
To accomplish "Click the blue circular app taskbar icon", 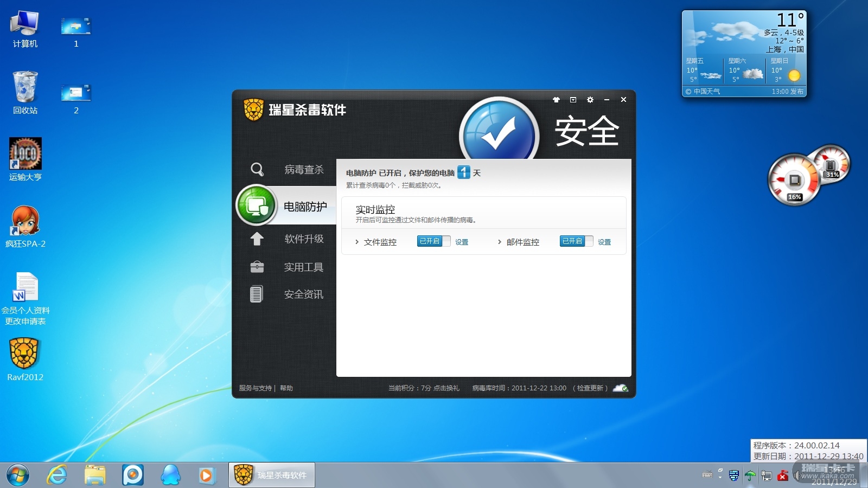I will [133, 475].
